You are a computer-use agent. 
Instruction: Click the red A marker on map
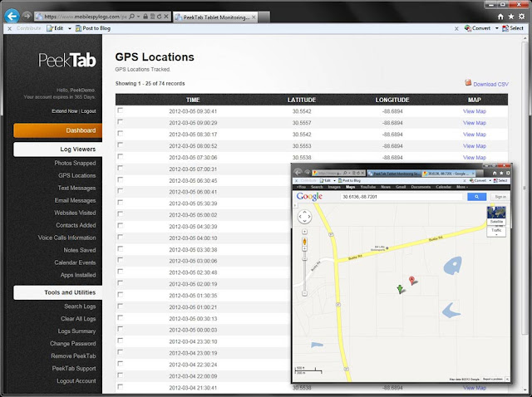412,281
